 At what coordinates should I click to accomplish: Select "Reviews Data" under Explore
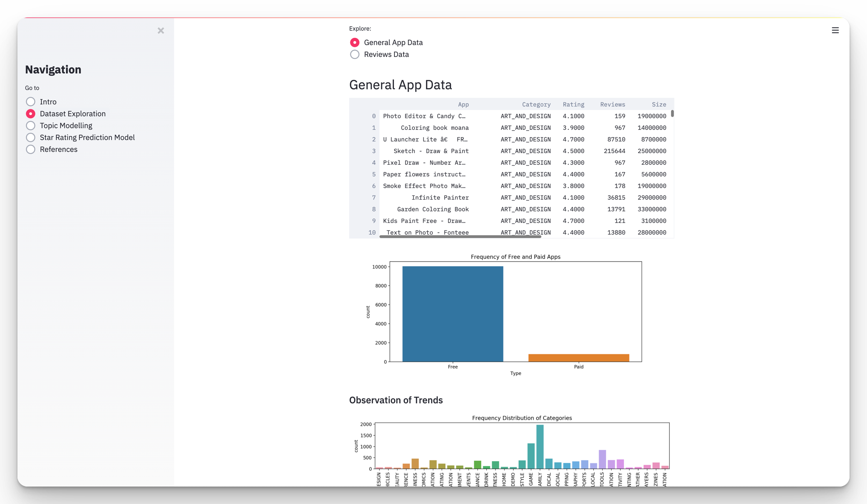click(x=354, y=54)
